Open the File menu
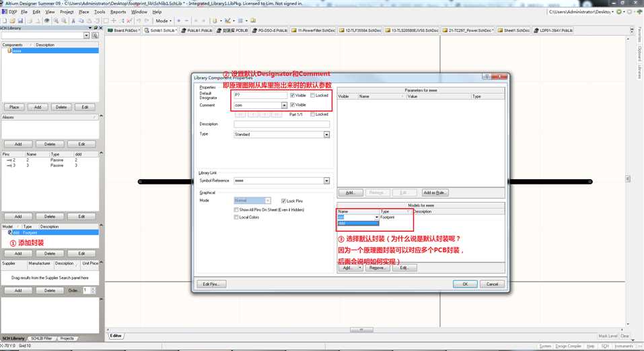644x351 pixels. pos(24,12)
